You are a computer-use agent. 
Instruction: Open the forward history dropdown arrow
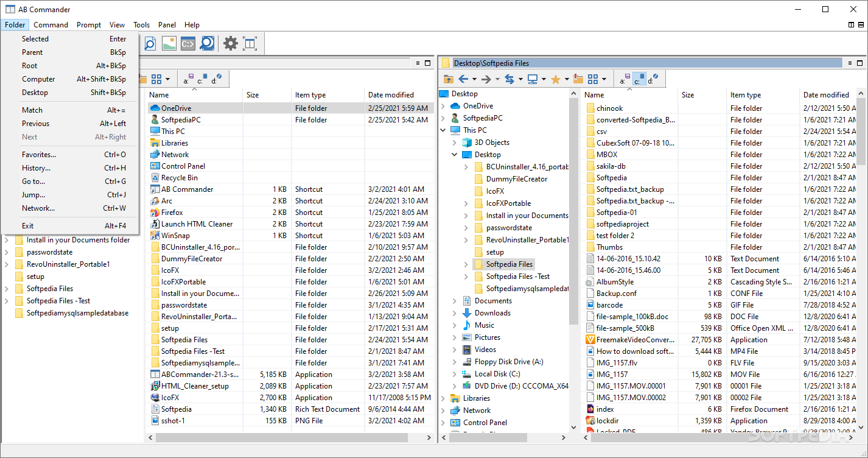point(497,79)
